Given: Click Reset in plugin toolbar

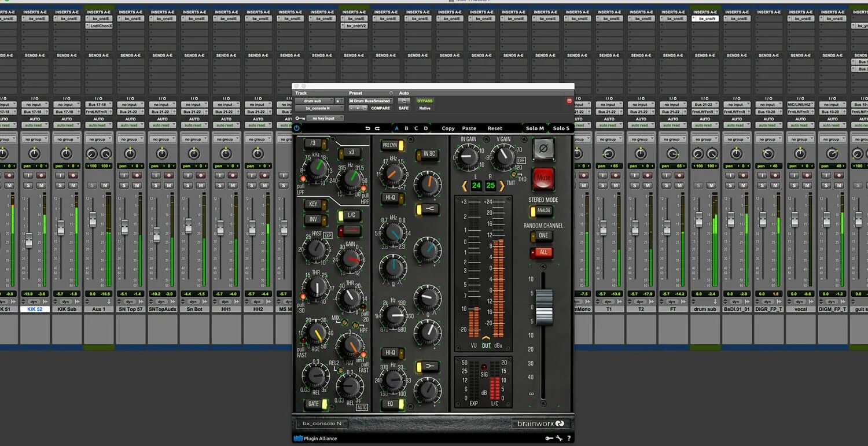Looking at the screenshot, I should pyautogui.click(x=495, y=128).
